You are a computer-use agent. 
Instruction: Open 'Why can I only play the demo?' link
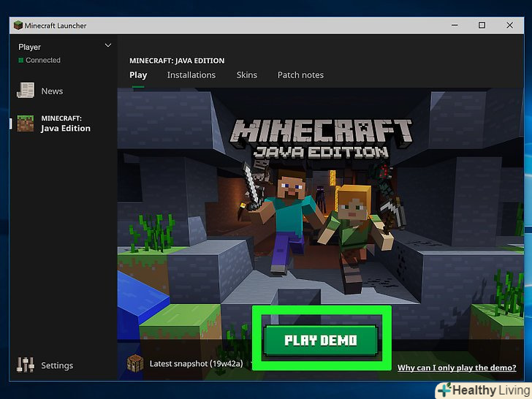click(x=456, y=368)
